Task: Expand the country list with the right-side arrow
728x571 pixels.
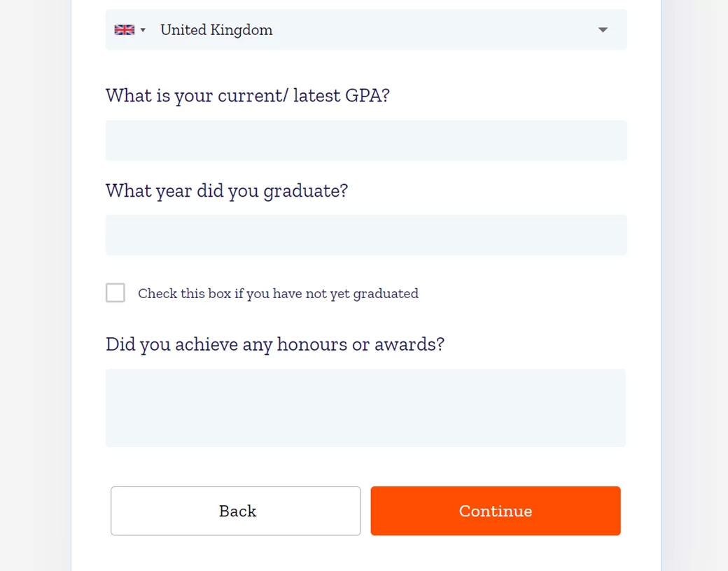Action: point(603,30)
